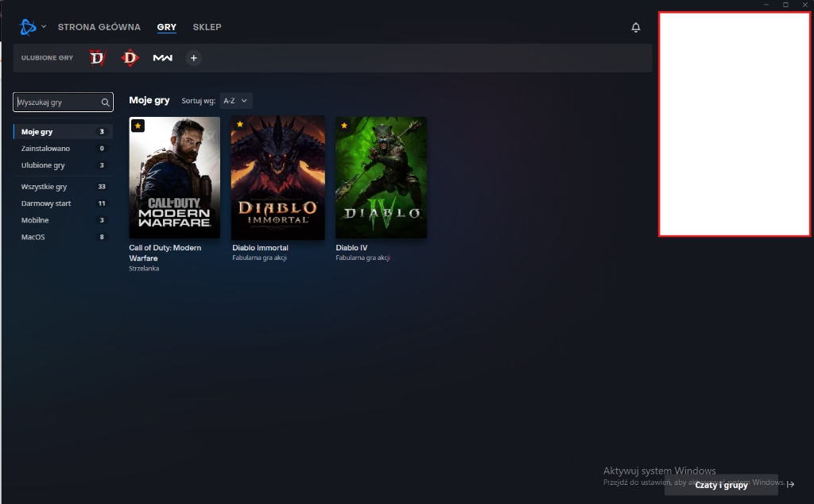Click the count 33 next to Wszystkie gry
Screen dimensions: 814x504
(102, 186)
